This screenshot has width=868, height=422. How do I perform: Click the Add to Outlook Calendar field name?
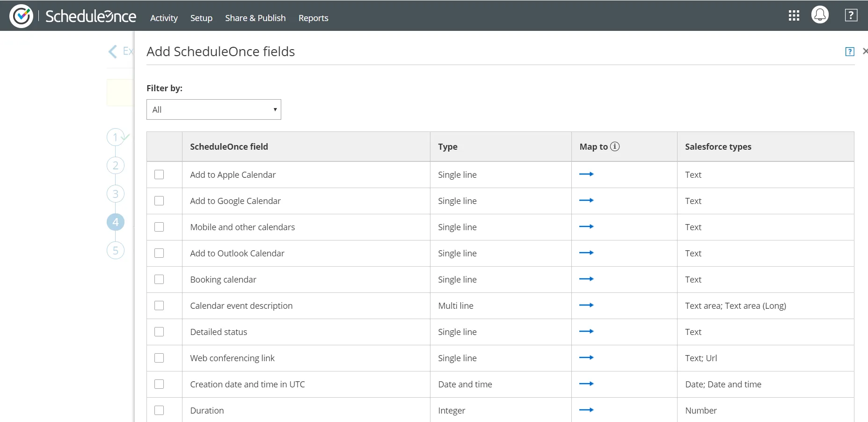[237, 253]
